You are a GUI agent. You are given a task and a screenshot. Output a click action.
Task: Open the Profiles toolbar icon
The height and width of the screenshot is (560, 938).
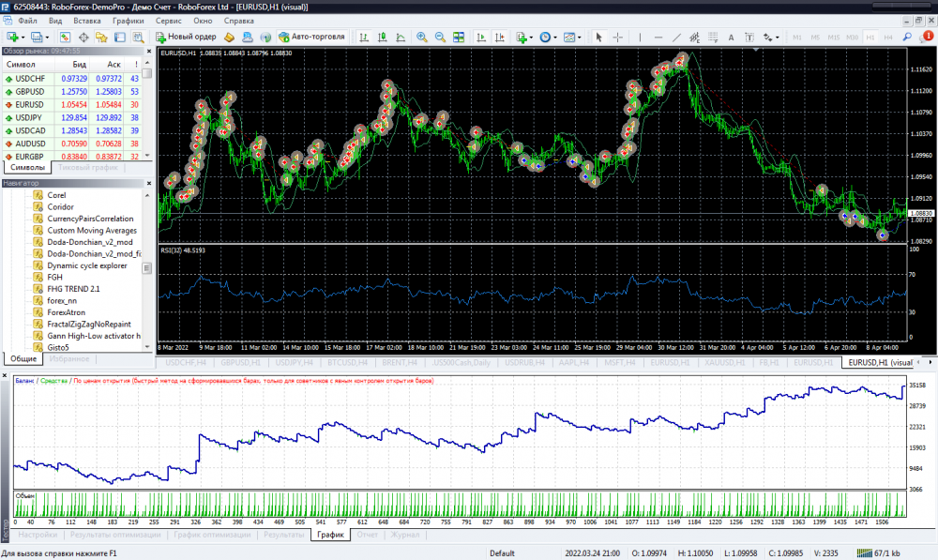pos(38,38)
